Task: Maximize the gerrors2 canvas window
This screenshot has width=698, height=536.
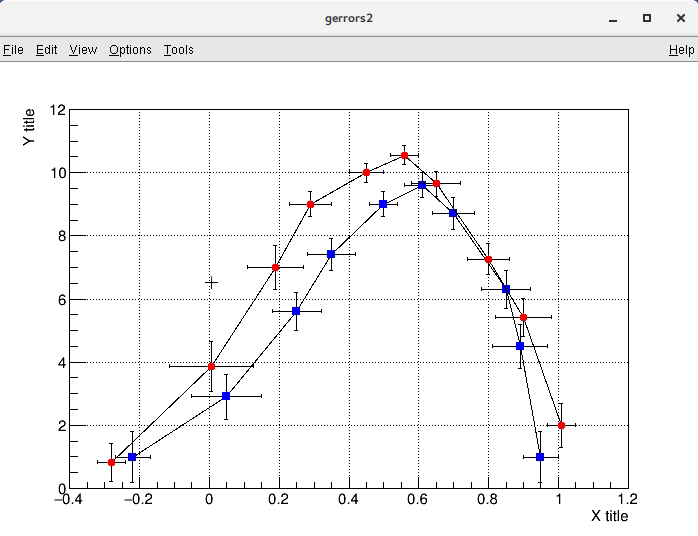Action: point(647,18)
